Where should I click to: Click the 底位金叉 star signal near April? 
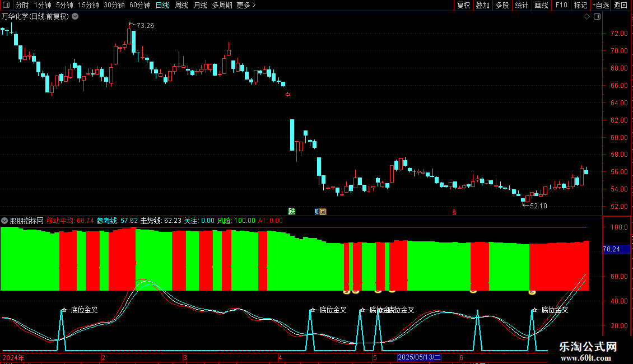328,310
